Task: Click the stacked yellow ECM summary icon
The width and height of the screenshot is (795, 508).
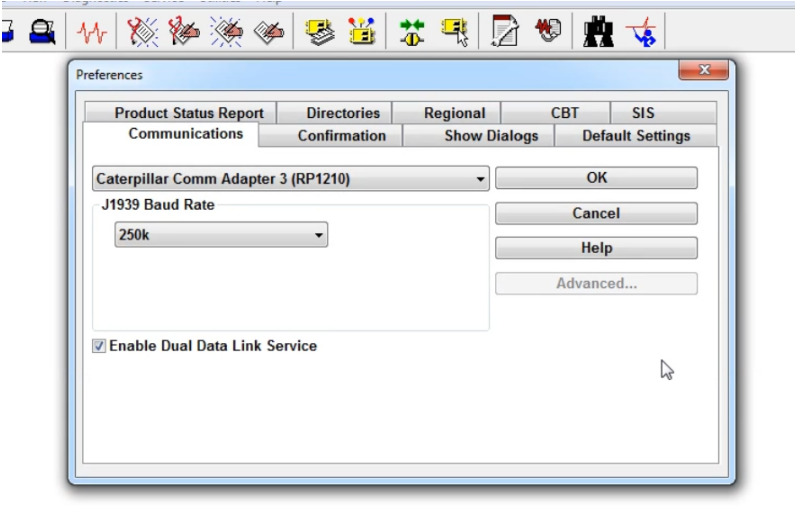Action: click(321, 33)
